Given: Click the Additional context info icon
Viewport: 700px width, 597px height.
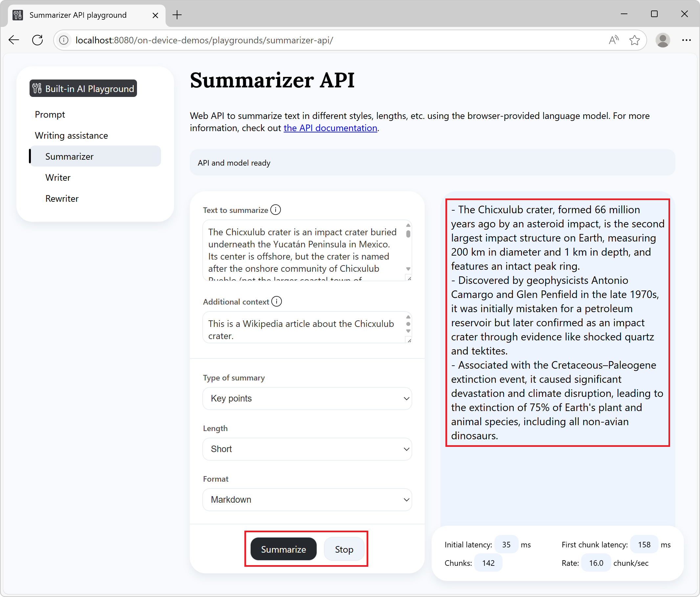Looking at the screenshot, I should pyautogui.click(x=276, y=301).
